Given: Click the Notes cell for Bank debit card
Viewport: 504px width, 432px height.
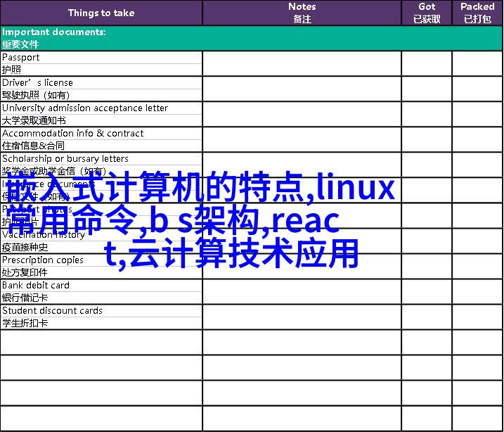Looking at the screenshot, I should (x=302, y=292).
